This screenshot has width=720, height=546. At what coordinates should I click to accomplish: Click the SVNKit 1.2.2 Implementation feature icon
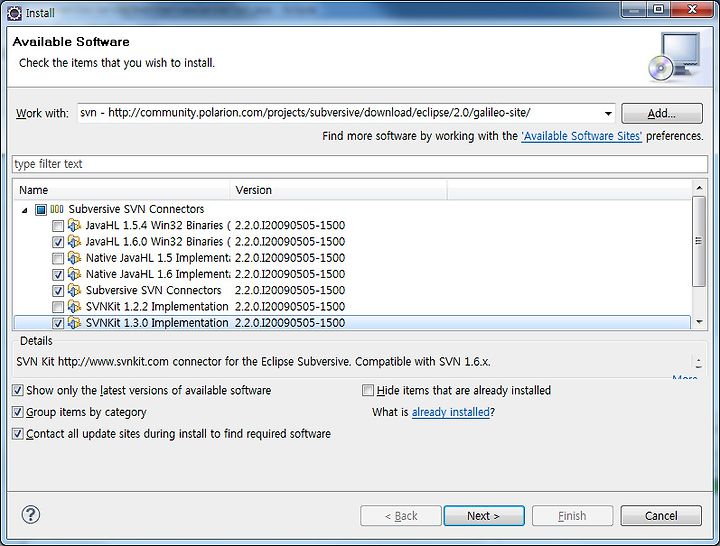tap(74, 306)
